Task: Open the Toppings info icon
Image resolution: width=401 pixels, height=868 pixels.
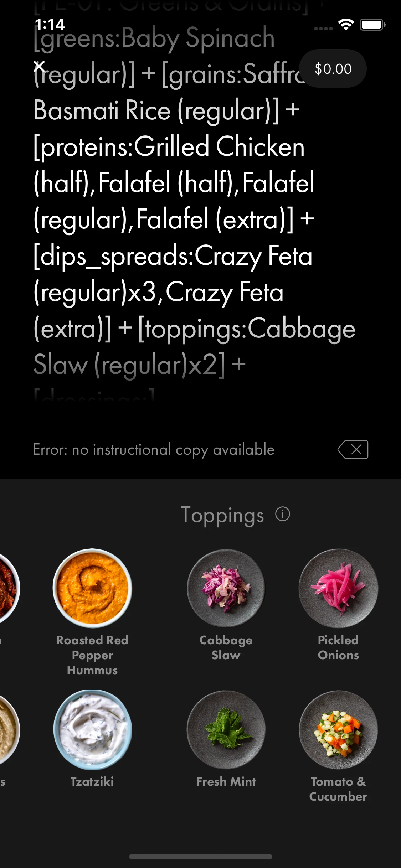Action: point(283,514)
